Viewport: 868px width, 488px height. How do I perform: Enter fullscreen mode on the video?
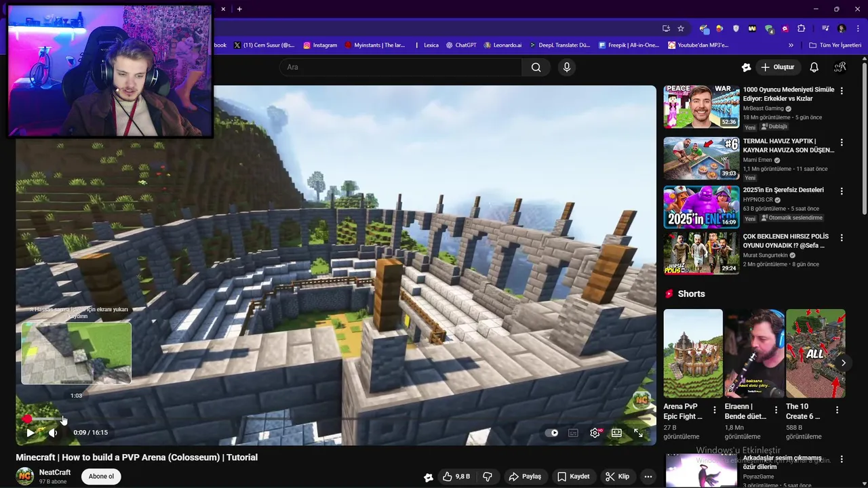(x=638, y=433)
